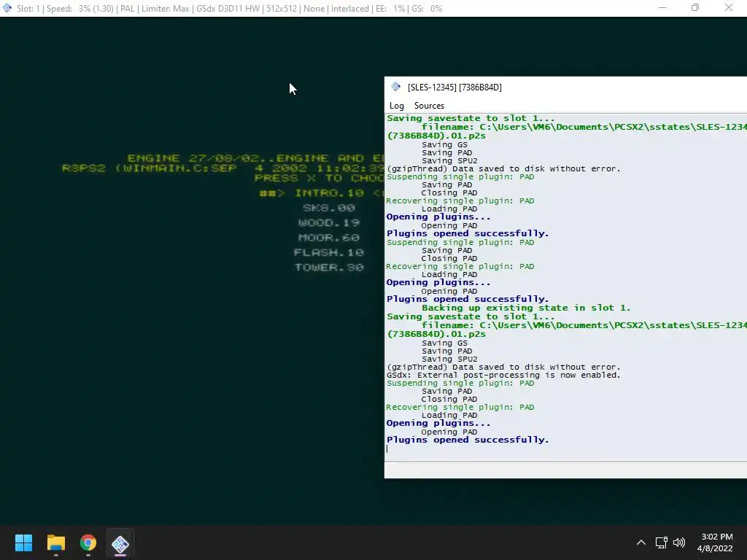Click first 'Saving savestate to slot 1...' line
747x560 pixels.
pos(471,118)
